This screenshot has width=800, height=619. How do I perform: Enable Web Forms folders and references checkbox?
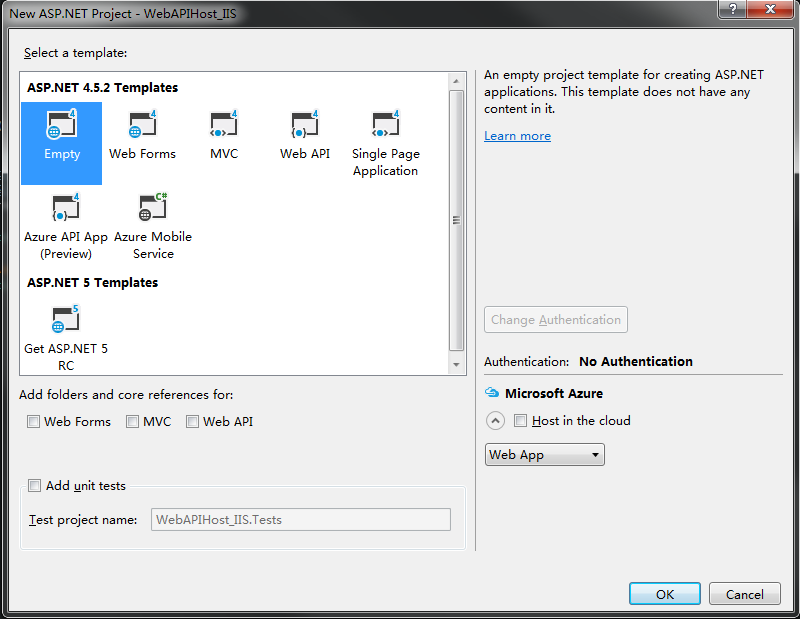tap(34, 422)
